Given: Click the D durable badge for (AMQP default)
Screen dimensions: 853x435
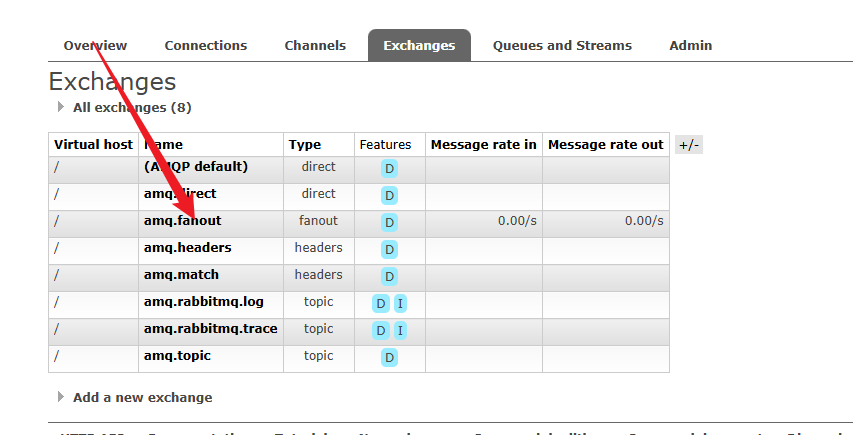Looking at the screenshot, I should (x=390, y=169).
